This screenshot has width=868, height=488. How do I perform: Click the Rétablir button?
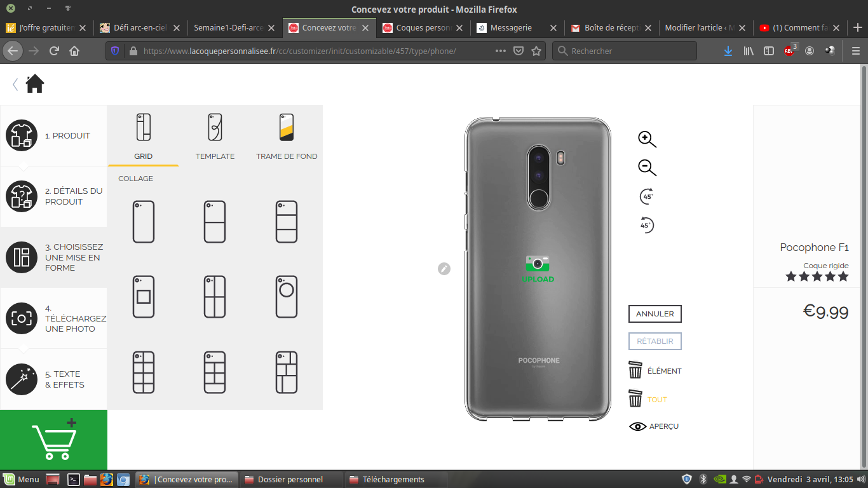click(x=654, y=341)
